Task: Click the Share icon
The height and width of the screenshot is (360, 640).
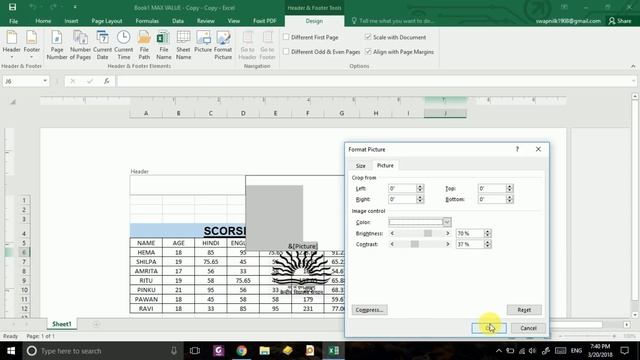Action: (620, 20)
